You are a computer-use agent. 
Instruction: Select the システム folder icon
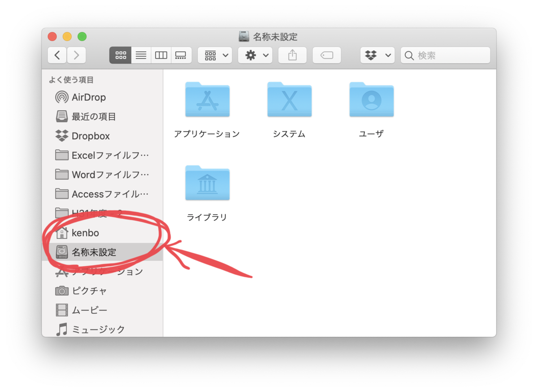pyautogui.click(x=289, y=99)
